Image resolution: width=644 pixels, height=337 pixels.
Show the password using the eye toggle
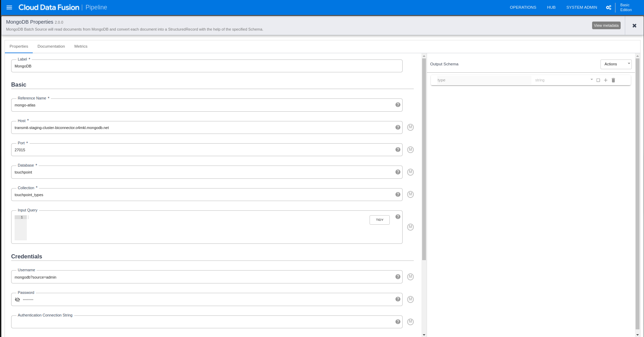17,299
